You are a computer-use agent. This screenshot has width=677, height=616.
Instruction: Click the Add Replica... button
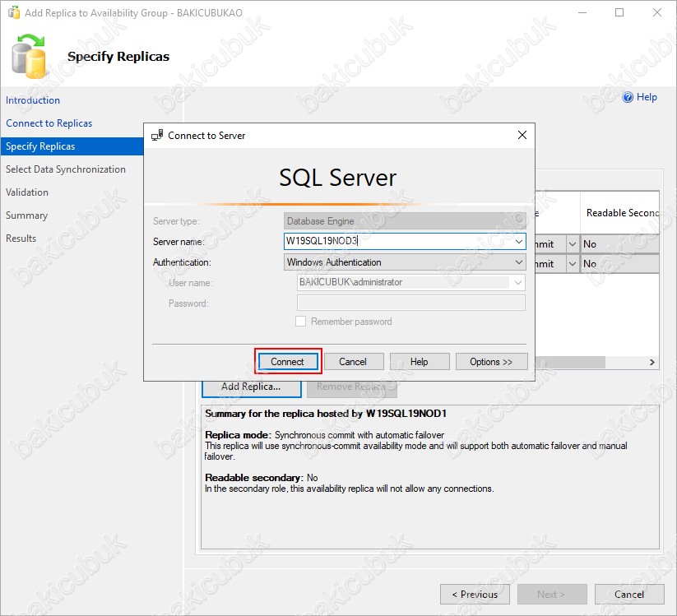(x=251, y=387)
